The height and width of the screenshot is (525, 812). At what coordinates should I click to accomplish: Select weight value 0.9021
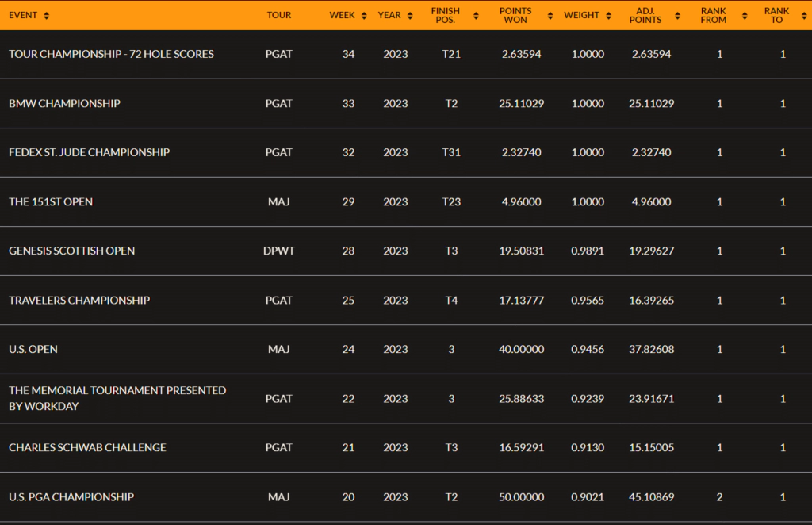click(588, 496)
